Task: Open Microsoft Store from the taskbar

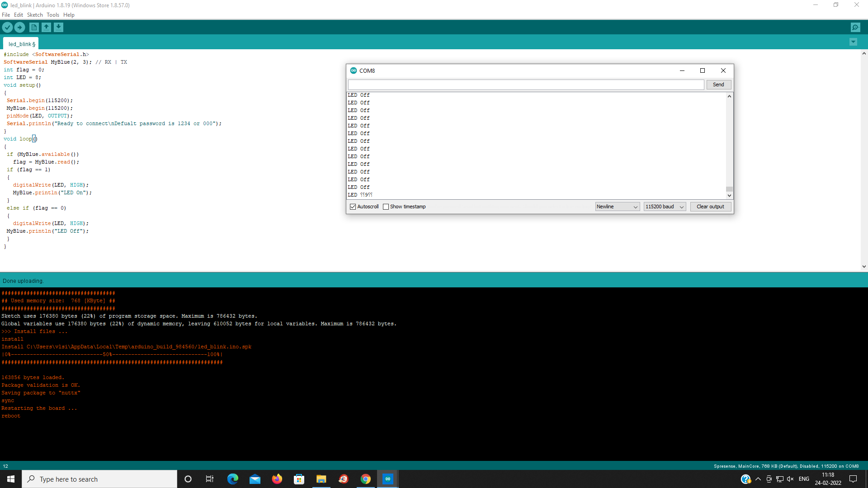Action: tap(299, 479)
